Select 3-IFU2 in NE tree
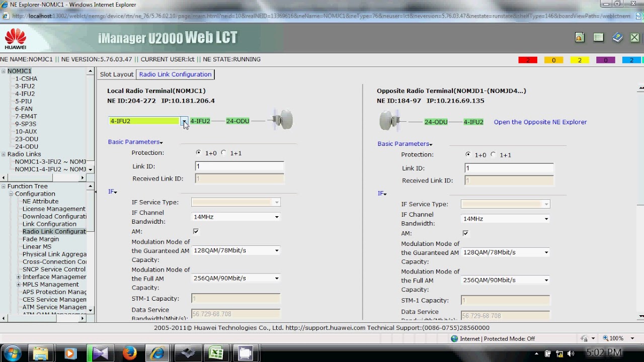Image resolution: width=644 pixels, height=362 pixels. (x=25, y=86)
